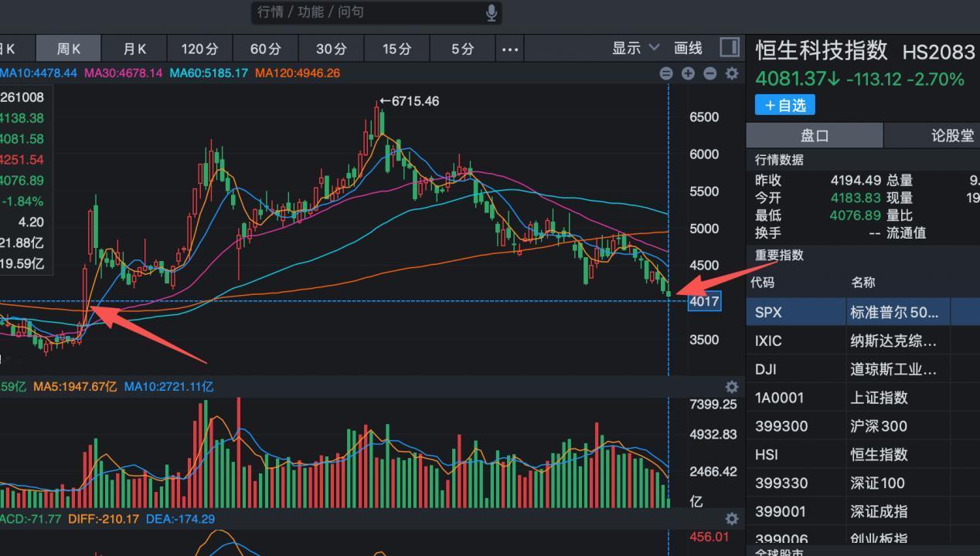Select the DJI index row
This screenshot has width=980, height=556.
pyautogui.click(x=863, y=369)
